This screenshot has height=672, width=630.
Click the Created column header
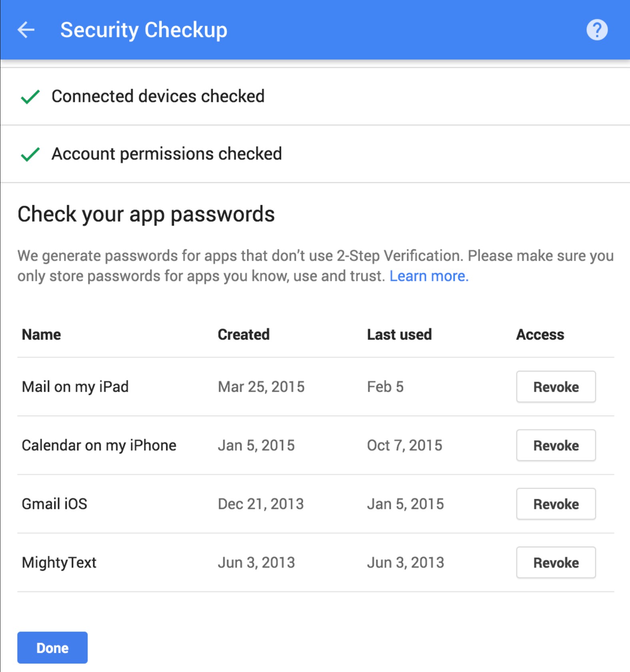coord(243,335)
